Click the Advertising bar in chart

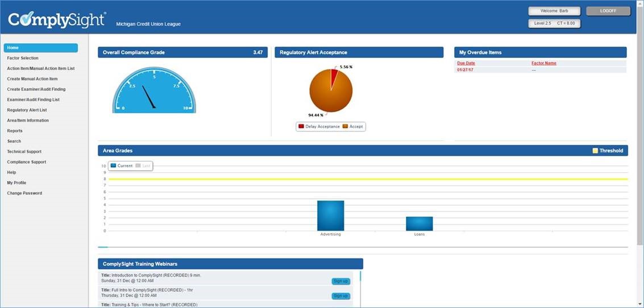[331, 215]
